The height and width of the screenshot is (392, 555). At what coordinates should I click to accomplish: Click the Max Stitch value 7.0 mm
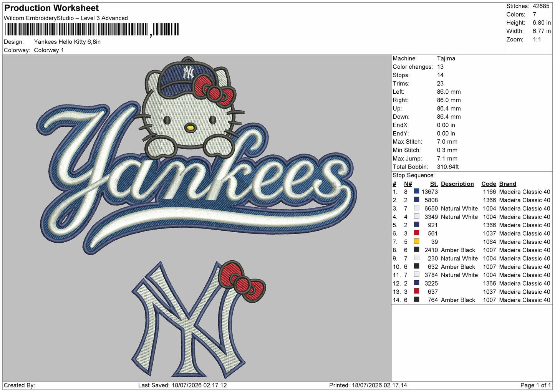click(447, 142)
